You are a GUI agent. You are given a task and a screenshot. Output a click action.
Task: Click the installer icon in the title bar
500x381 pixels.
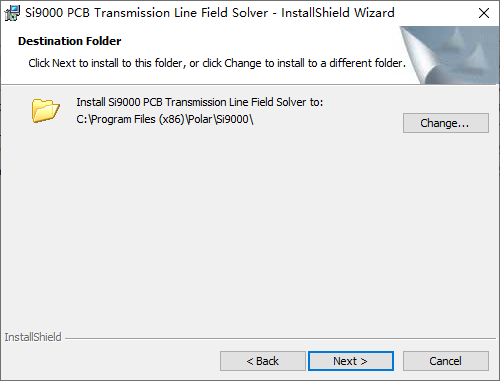pyautogui.click(x=12, y=13)
